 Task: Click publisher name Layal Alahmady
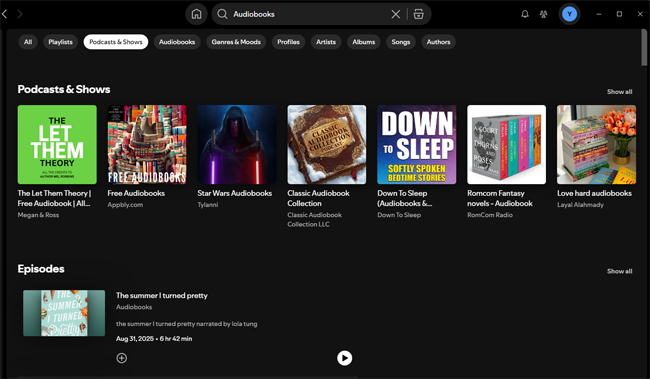[x=580, y=205]
